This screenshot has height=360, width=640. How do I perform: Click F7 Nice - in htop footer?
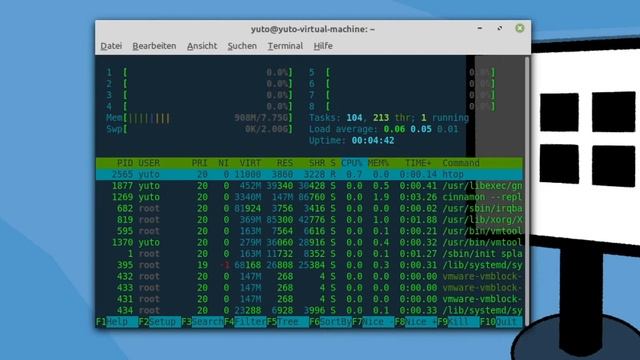pos(373,322)
